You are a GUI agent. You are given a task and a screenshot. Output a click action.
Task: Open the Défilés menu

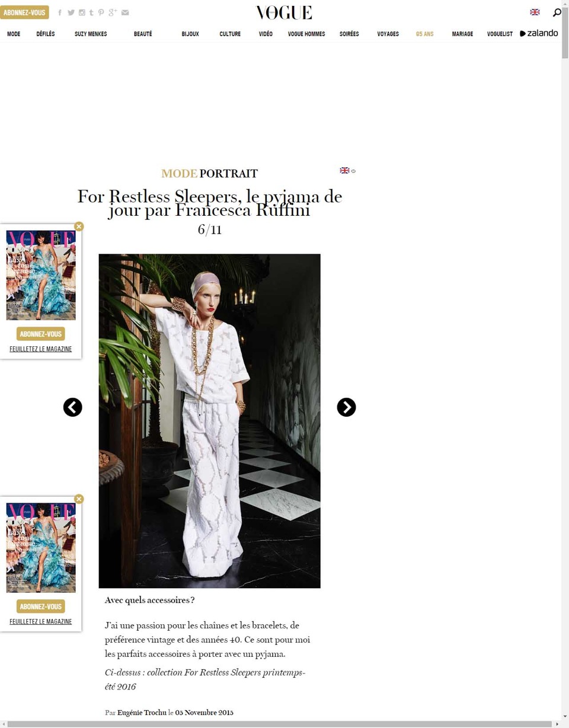pyautogui.click(x=46, y=34)
